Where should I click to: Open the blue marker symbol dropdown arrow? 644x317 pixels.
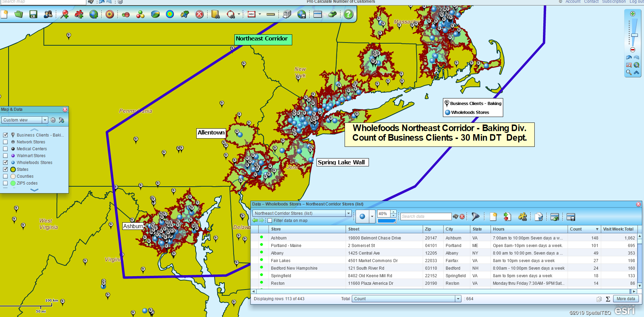(x=372, y=216)
